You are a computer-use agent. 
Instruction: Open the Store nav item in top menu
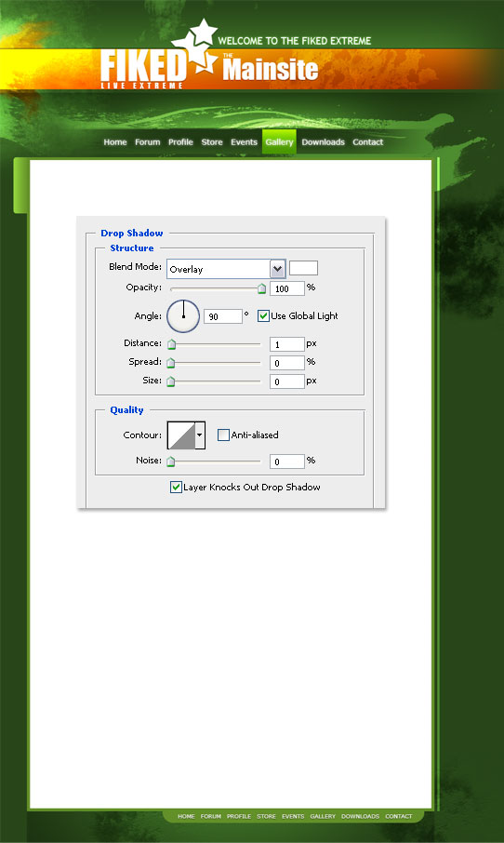[x=212, y=142]
